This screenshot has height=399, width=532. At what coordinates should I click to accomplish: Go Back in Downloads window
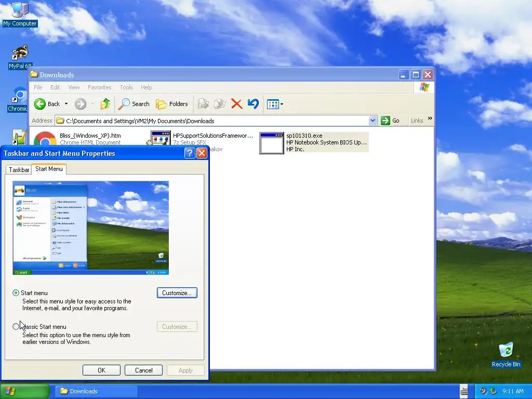pos(47,104)
